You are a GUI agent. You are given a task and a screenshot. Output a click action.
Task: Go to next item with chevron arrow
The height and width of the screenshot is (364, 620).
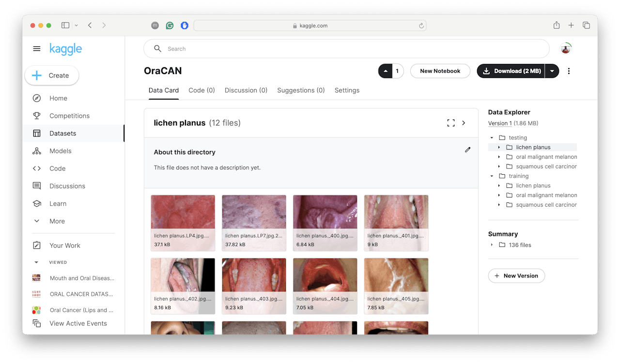(464, 123)
